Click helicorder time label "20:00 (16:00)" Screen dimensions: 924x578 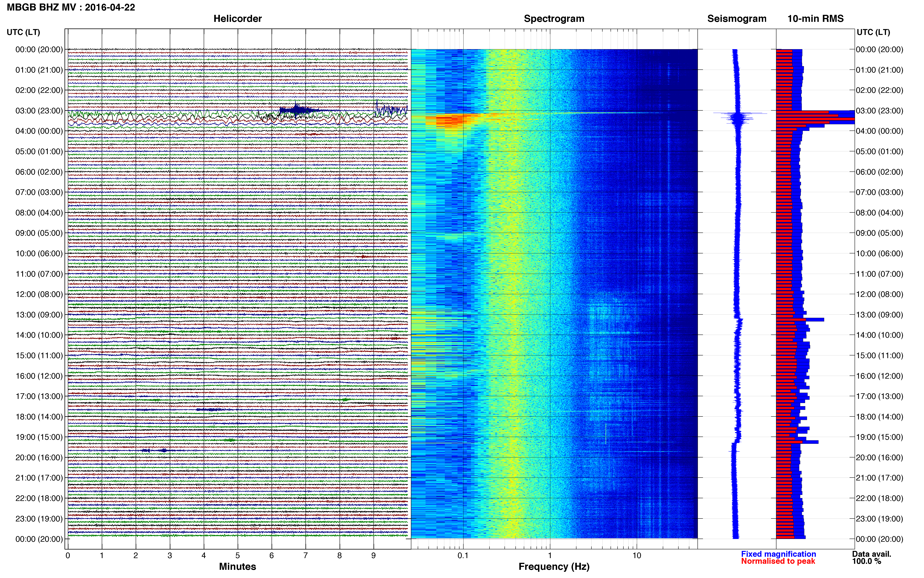coord(39,458)
